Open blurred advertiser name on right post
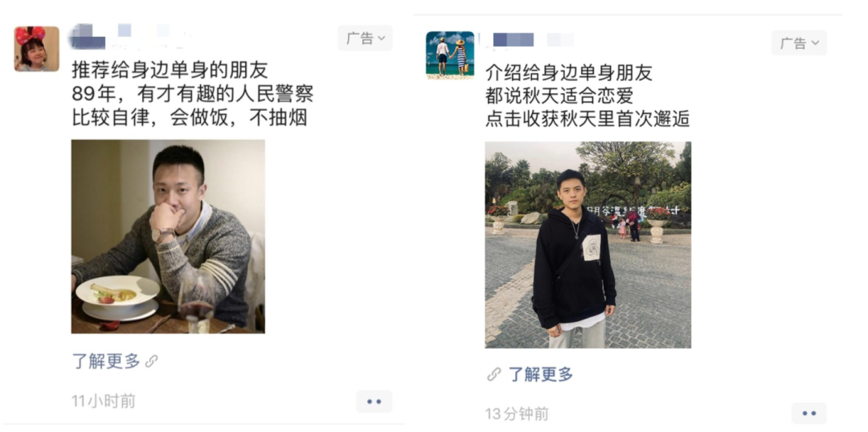Image resolution: width=868 pixels, height=432 pixels. pos(526,40)
